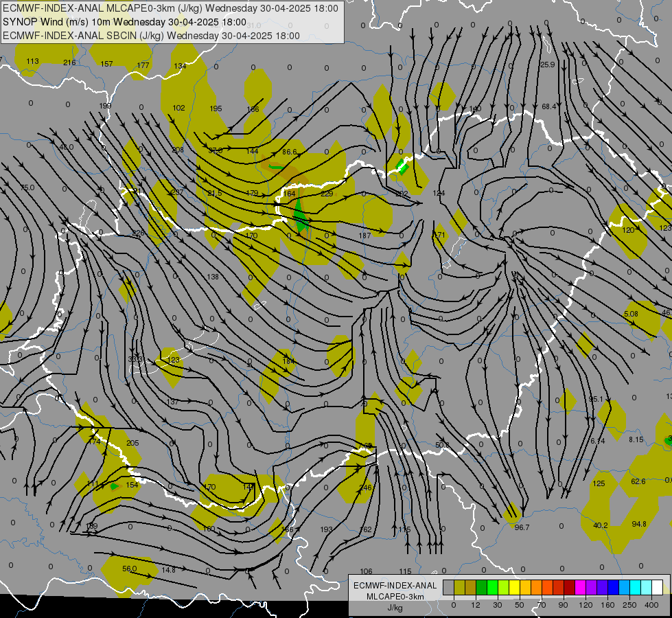Image resolution: width=672 pixels, height=618 pixels.
Task: Click the legend tick label '160'
Action: [x=607, y=605]
